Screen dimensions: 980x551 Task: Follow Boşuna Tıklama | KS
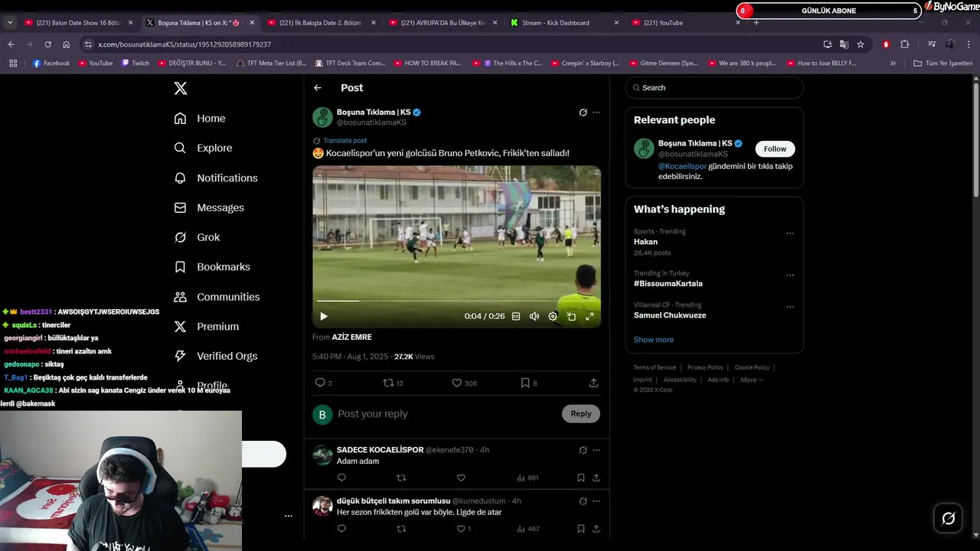click(775, 149)
